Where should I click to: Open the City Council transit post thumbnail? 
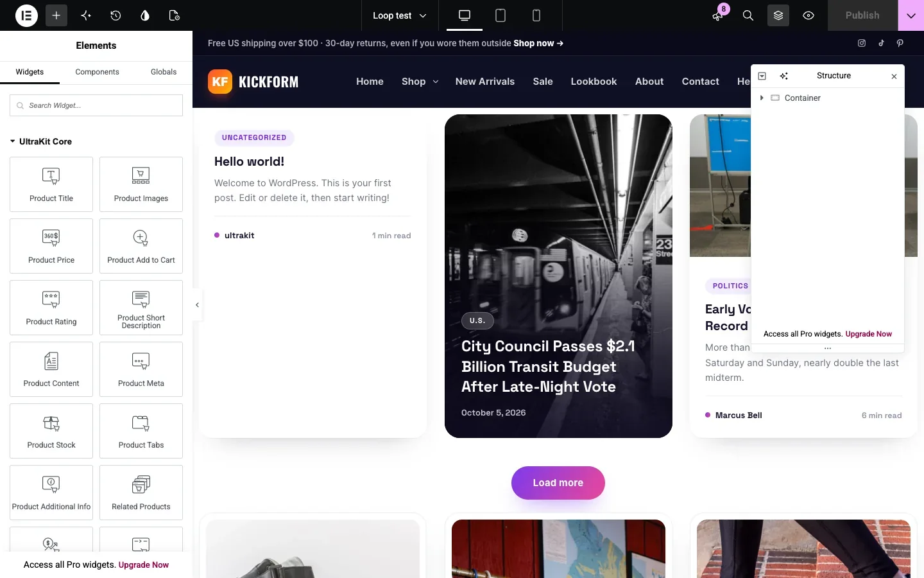tap(558, 276)
